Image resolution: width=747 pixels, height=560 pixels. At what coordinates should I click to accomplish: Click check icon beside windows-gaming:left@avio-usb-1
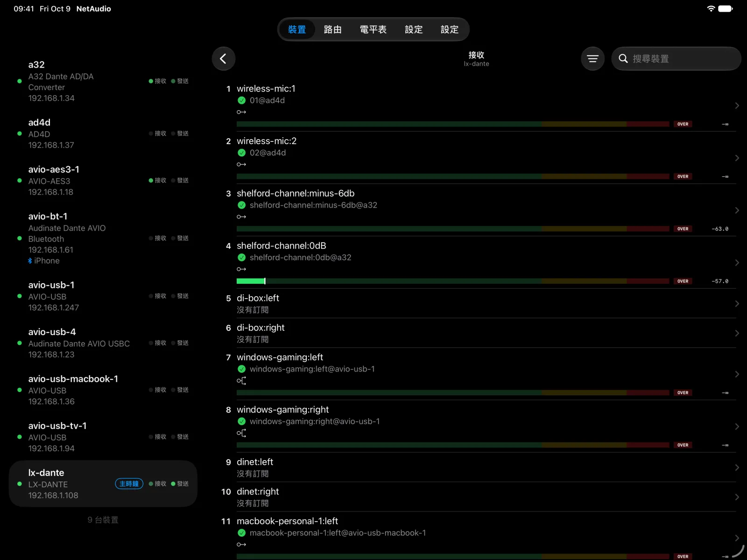(242, 369)
